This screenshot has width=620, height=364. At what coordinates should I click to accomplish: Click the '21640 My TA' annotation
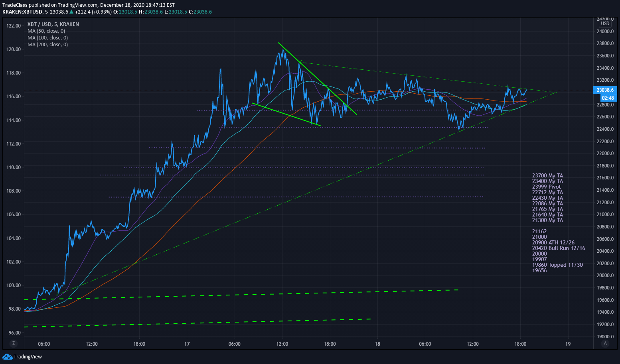click(547, 214)
